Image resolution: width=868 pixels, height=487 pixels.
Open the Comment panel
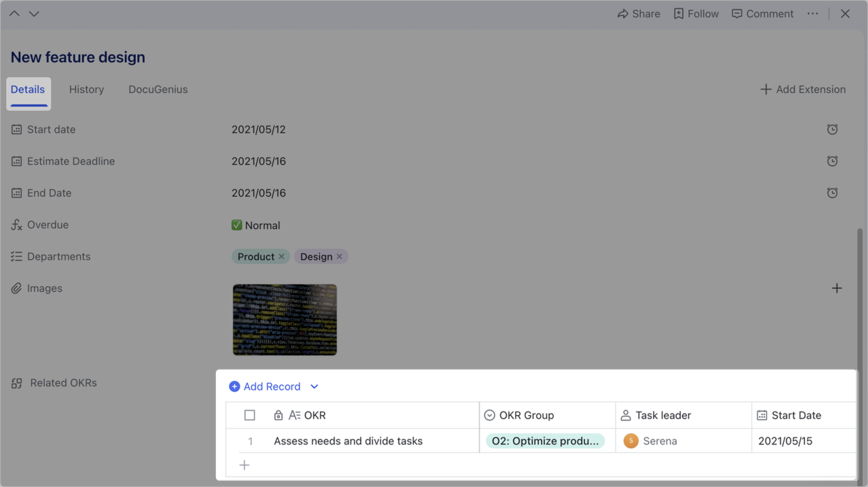pos(763,14)
